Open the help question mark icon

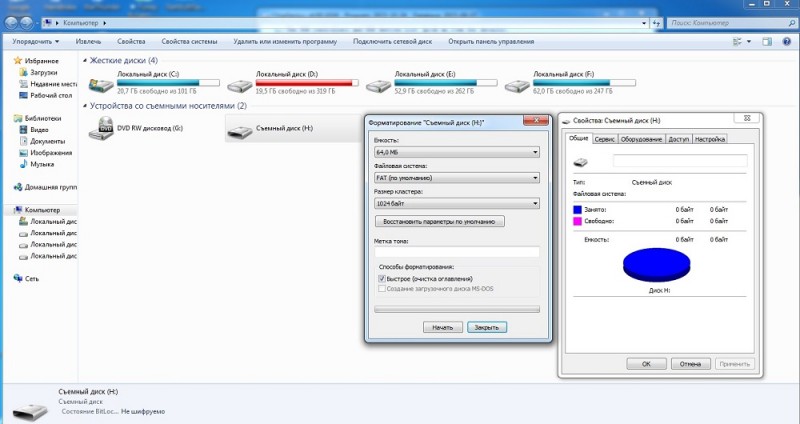787,41
